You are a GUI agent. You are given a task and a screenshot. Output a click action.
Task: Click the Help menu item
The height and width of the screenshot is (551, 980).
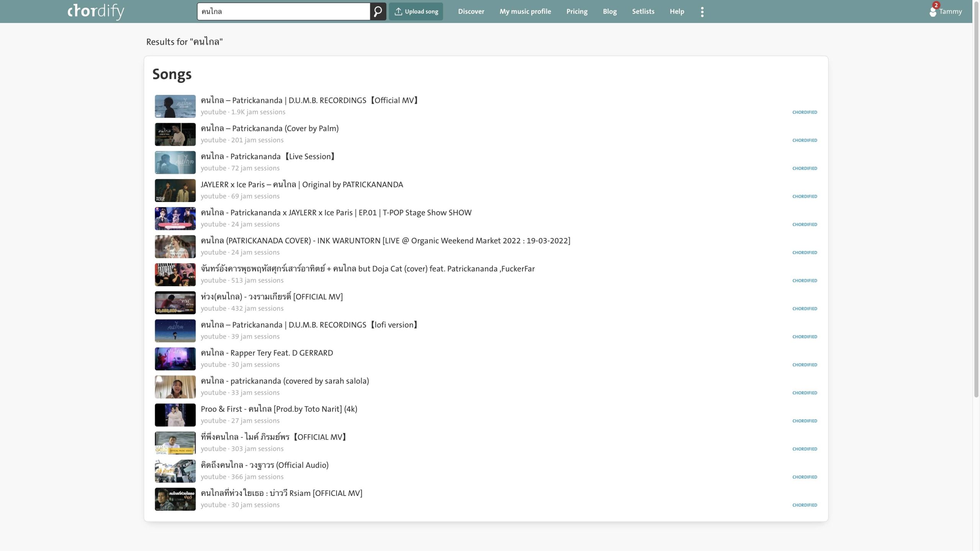[x=676, y=11]
